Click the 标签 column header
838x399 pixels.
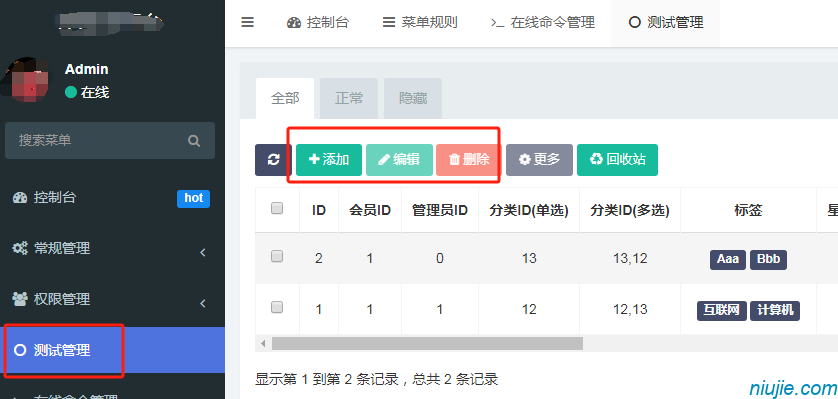click(x=748, y=210)
